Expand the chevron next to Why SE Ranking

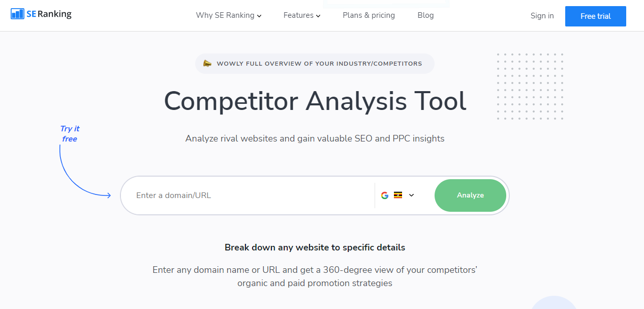(259, 16)
